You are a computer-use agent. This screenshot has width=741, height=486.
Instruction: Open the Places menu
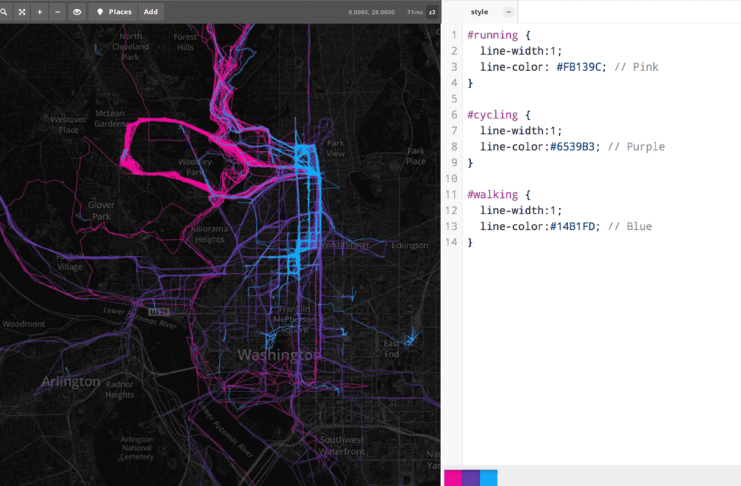113,12
